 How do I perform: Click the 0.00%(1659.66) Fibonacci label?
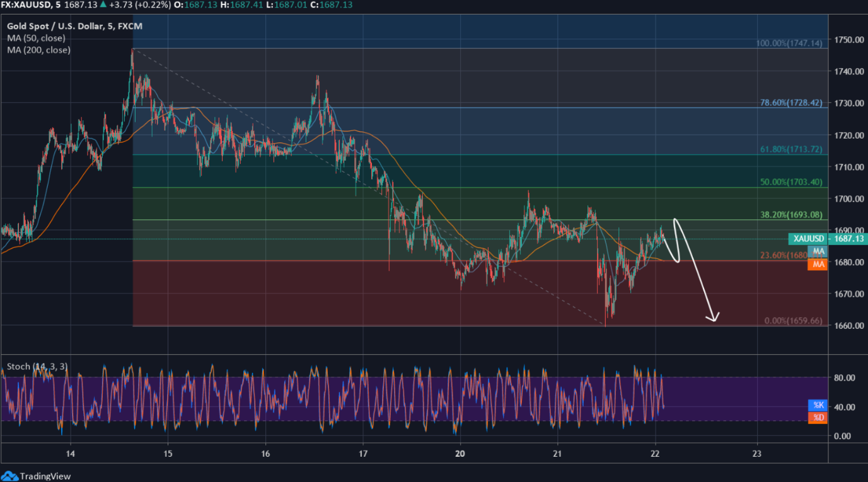click(793, 321)
